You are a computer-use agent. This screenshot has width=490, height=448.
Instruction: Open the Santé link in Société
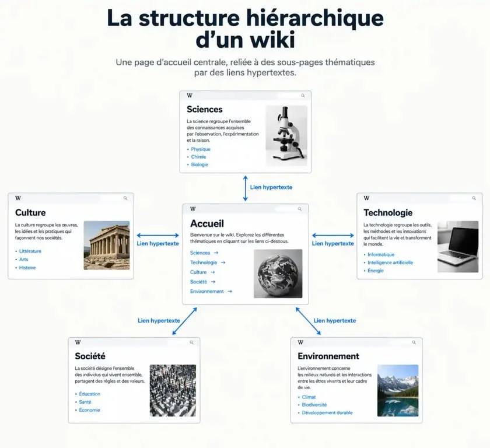85,402
